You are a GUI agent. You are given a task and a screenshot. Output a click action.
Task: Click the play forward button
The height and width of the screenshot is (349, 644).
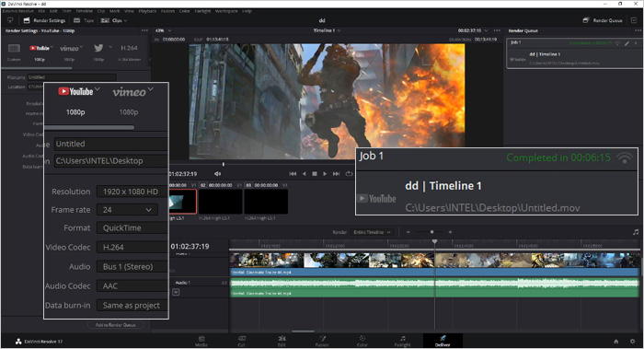[325, 174]
